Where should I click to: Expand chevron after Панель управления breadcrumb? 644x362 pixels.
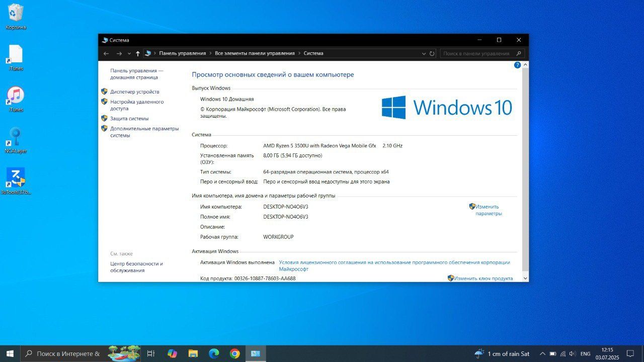point(210,53)
